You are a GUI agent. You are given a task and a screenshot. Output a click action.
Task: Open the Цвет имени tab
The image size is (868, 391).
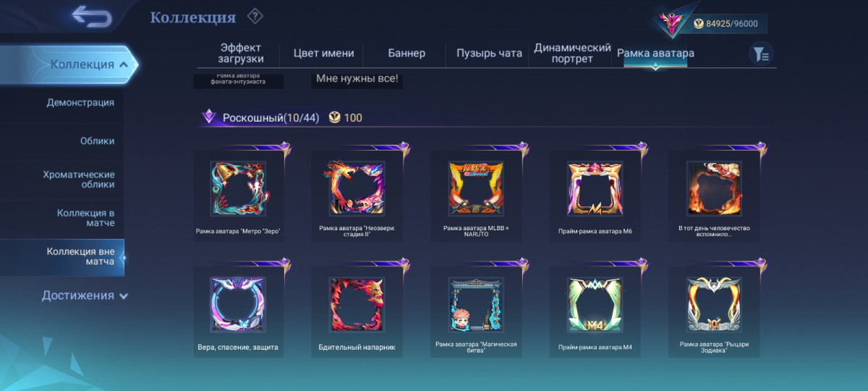323,53
